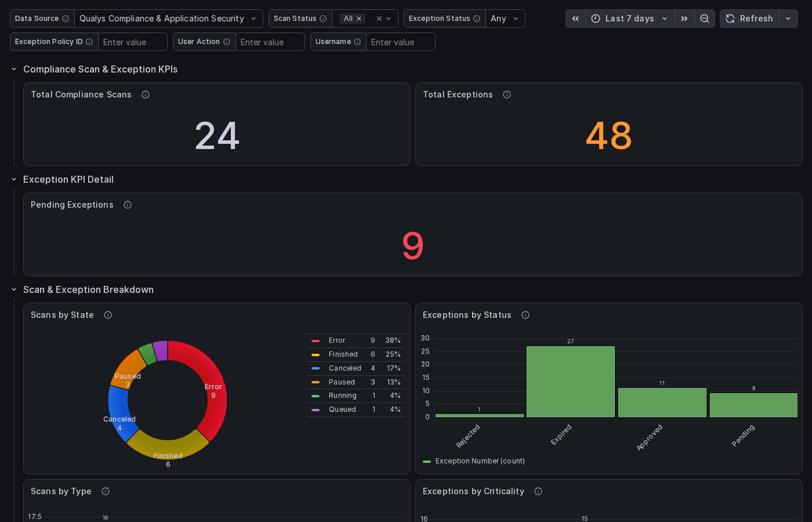The image size is (812, 522).
Task: Toggle Queued series in legend
Action: pyautogui.click(x=342, y=409)
